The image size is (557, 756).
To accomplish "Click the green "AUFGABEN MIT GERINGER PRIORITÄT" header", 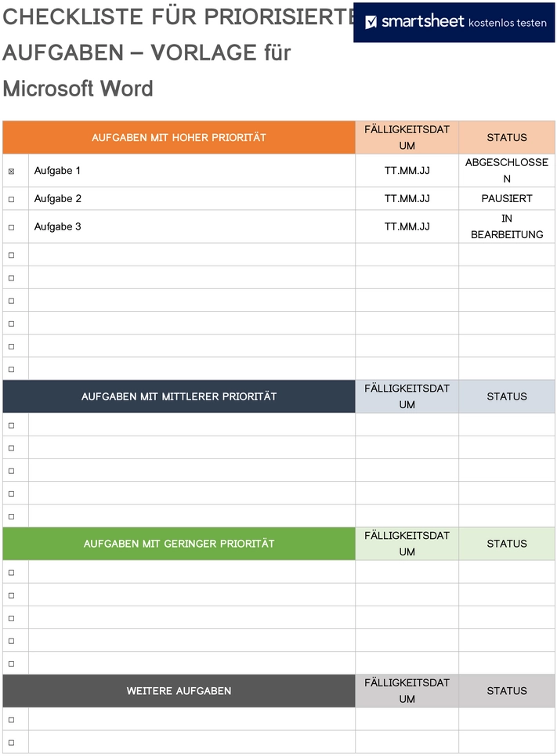I will (x=179, y=544).
